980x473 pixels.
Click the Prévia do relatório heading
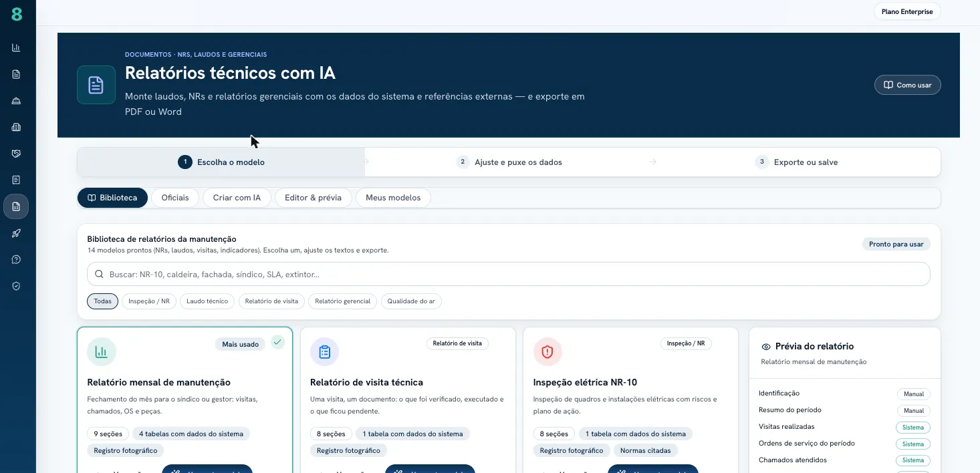[x=814, y=346]
